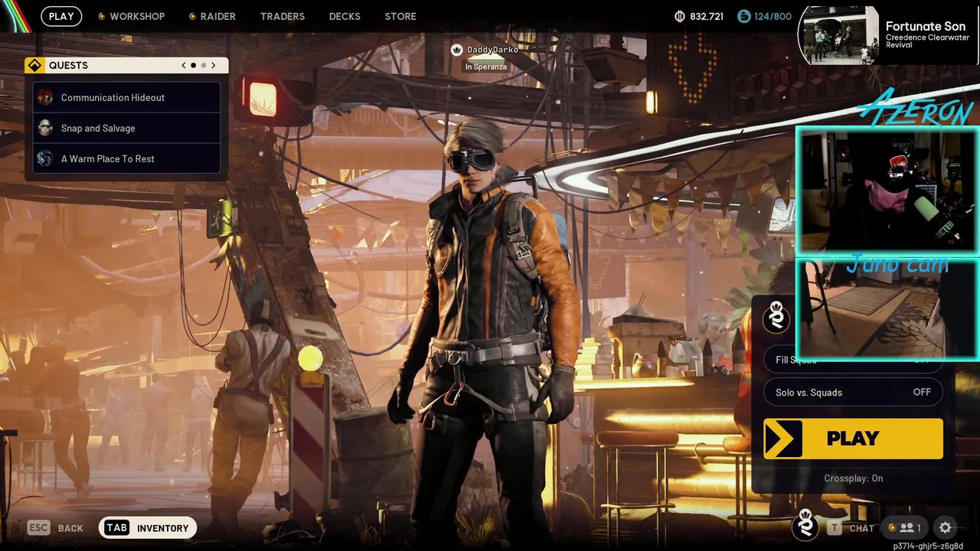Go to previous quests page arrow
This screenshot has width=980, height=551.
[184, 65]
